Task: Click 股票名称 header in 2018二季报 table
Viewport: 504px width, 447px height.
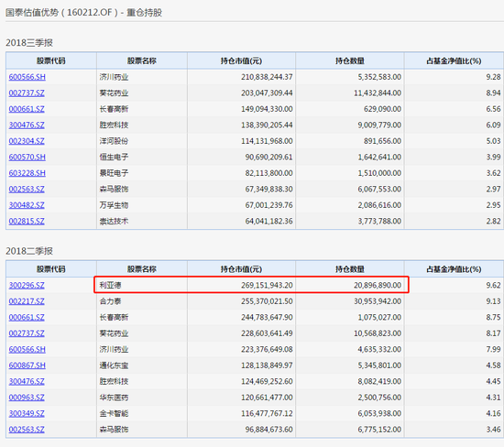Action: [142, 269]
